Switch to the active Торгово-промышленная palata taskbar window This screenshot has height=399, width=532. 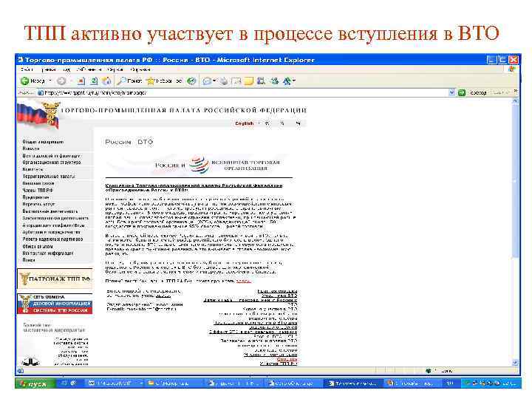pos(355,383)
